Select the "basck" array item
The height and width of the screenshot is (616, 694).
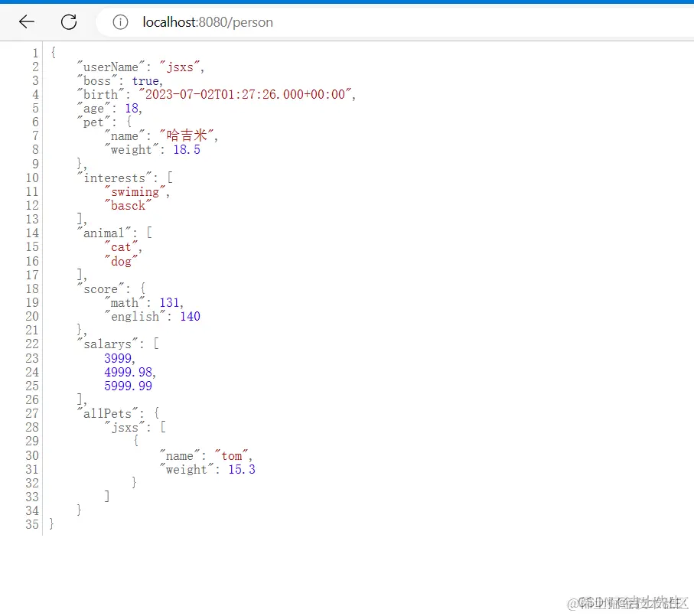[x=128, y=205]
